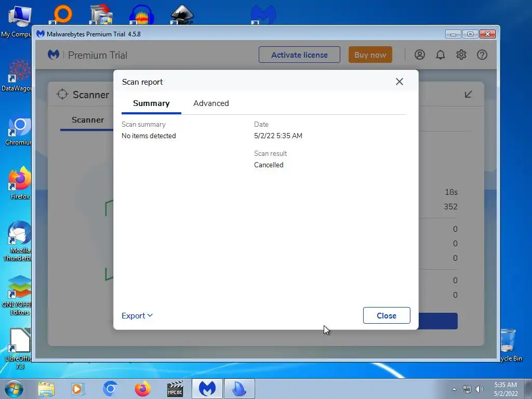Click the network tray icon
The image size is (532, 399).
click(x=467, y=389)
